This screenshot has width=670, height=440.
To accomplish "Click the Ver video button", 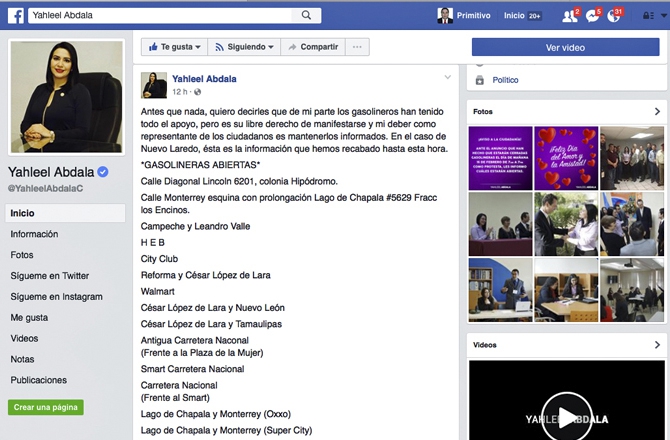I will click(x=566, y=47).
